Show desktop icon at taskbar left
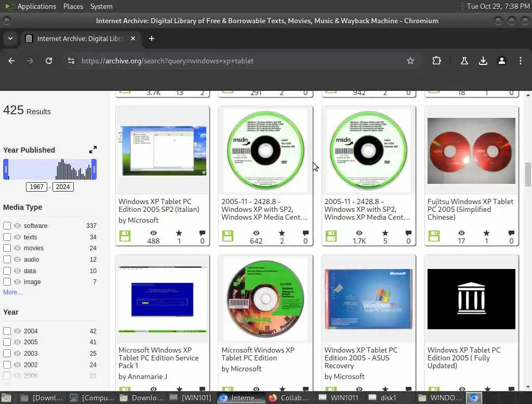The width and height of the screenshot is (532, 404). click(x=6, y=398)
